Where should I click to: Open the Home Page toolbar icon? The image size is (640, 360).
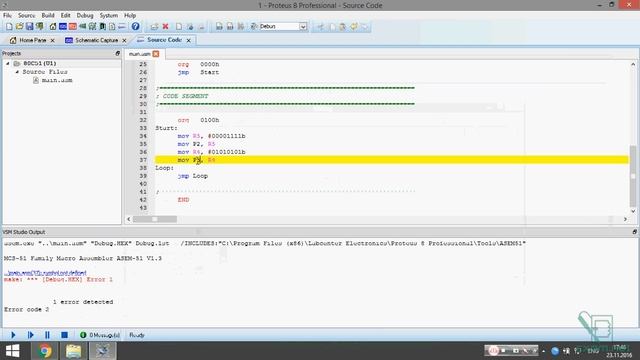tap(53, 27)
